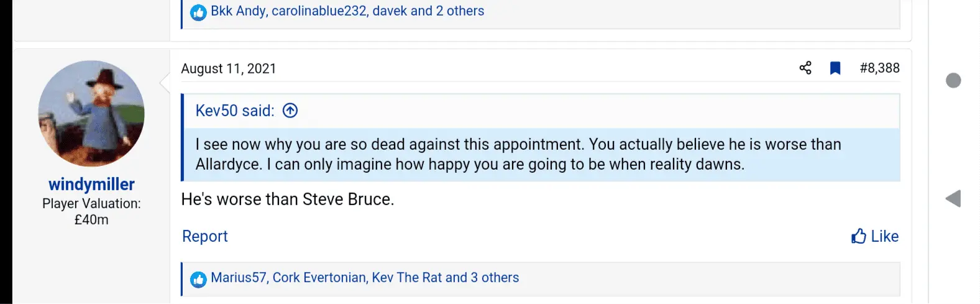Viewport: 980px width, 304px height.
Task: Open carolinablue232's profile link
Action: 319,11
